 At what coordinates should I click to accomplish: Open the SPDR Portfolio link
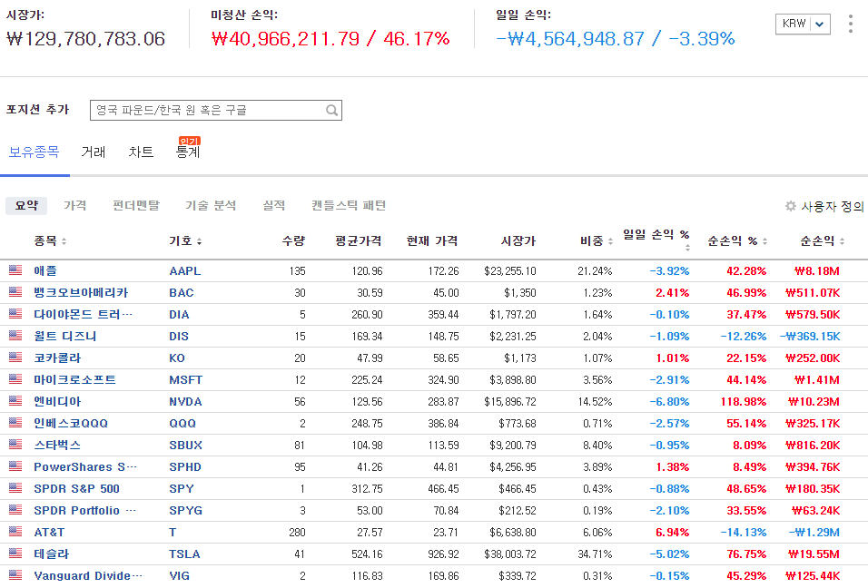84,511
